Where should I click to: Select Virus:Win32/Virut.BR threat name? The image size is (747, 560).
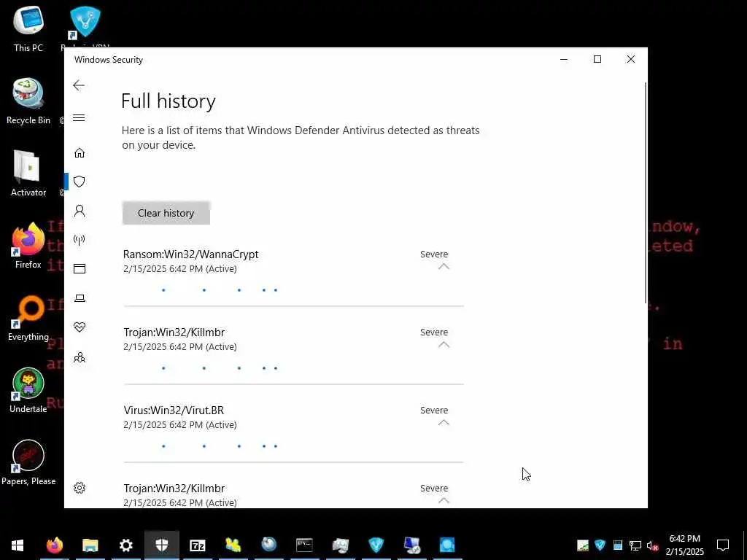point(174,410)
